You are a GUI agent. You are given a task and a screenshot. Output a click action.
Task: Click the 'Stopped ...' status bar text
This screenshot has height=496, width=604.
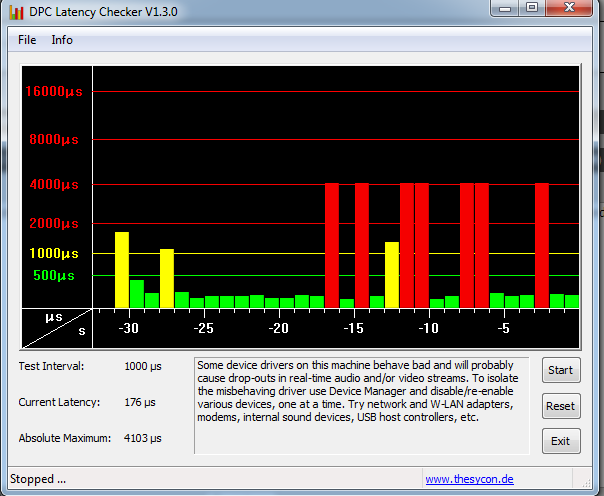(x=38, y=479)
